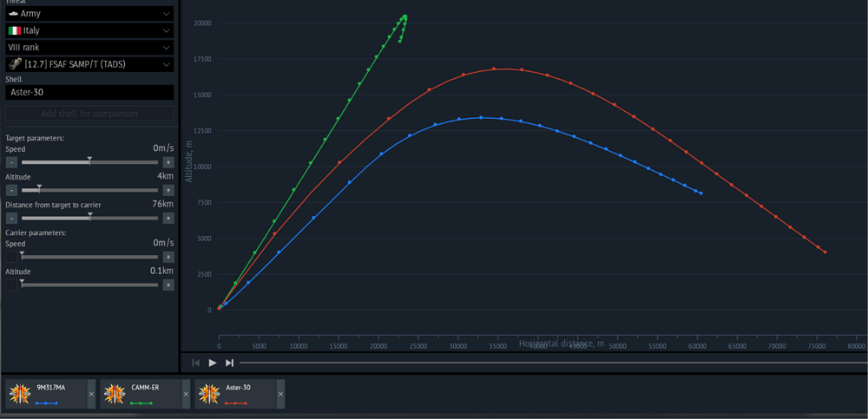The height and width of the screenshot is (419, 868).
Task: Click the 9M317MA blue curve end point
Action: click(700, 193)
